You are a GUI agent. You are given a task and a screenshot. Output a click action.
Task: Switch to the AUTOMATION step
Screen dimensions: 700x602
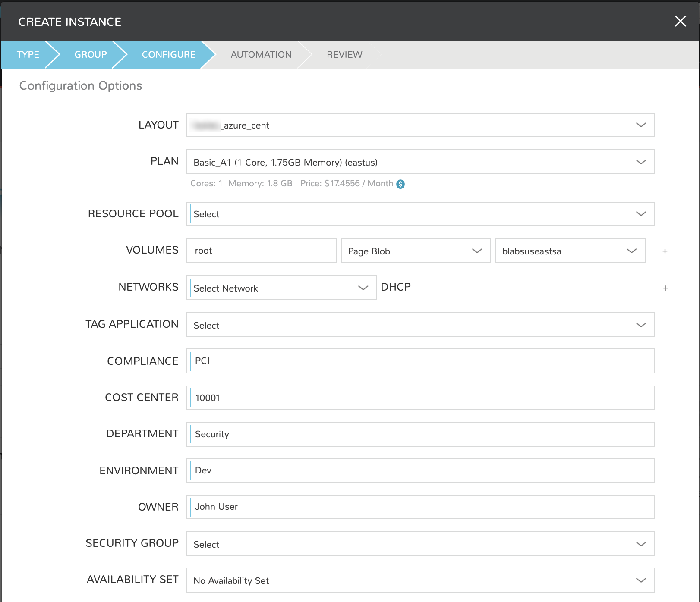click(261, 54)
